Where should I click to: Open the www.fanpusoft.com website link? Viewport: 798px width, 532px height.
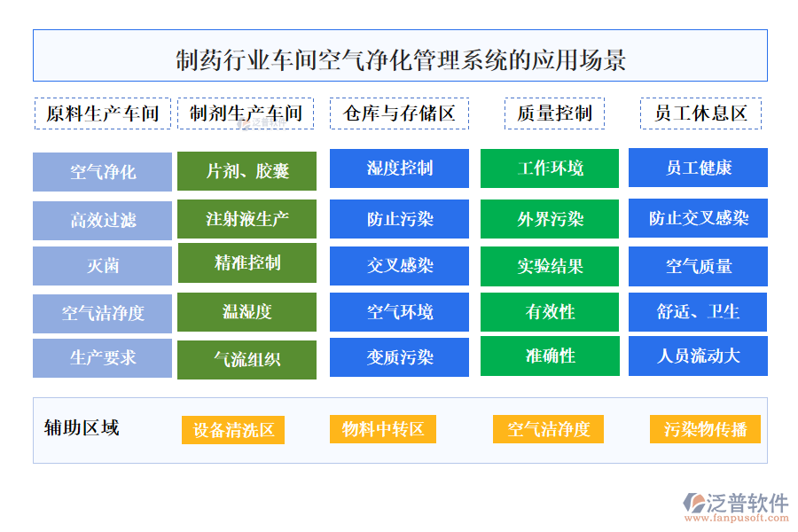736,518
